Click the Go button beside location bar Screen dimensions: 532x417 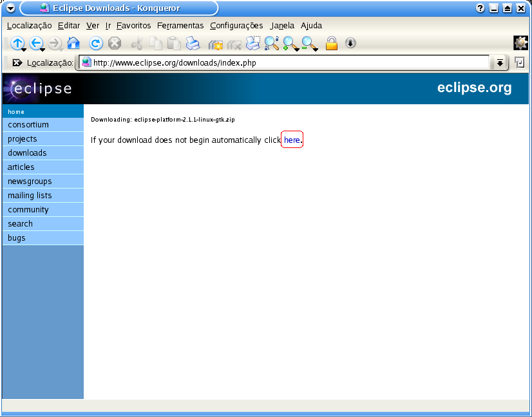coord(520,62)
